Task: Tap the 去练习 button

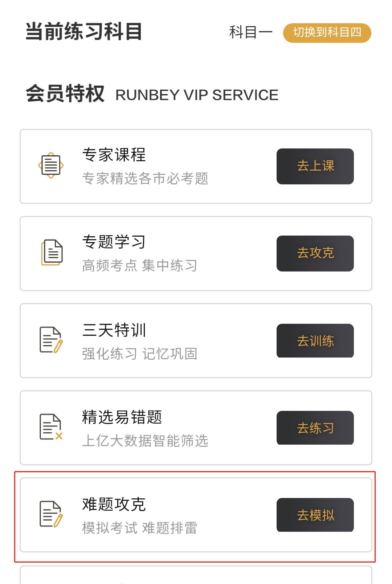Action: [315, 428]
